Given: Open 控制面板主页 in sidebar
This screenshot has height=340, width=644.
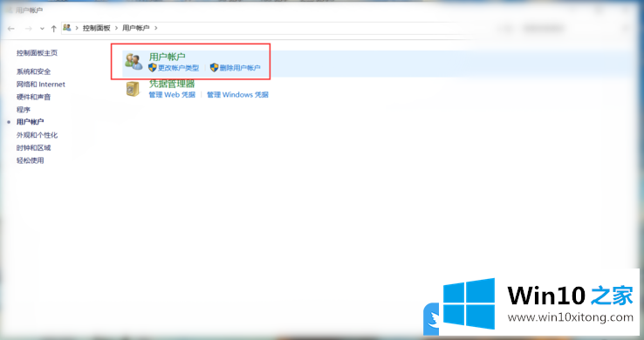Looking at the screenshot, I should (x=37, y=53).
